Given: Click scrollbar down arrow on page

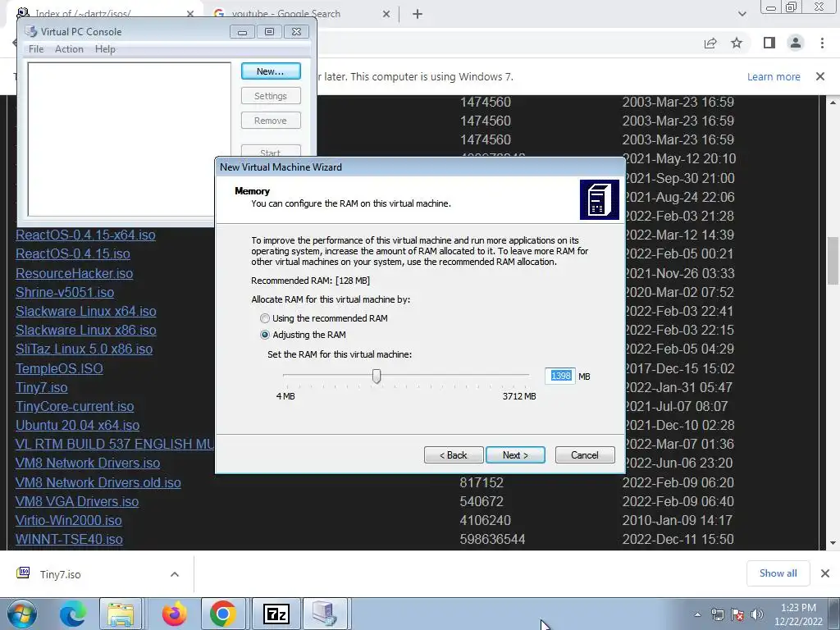Looking at the screenshot, I should (833, 543).
